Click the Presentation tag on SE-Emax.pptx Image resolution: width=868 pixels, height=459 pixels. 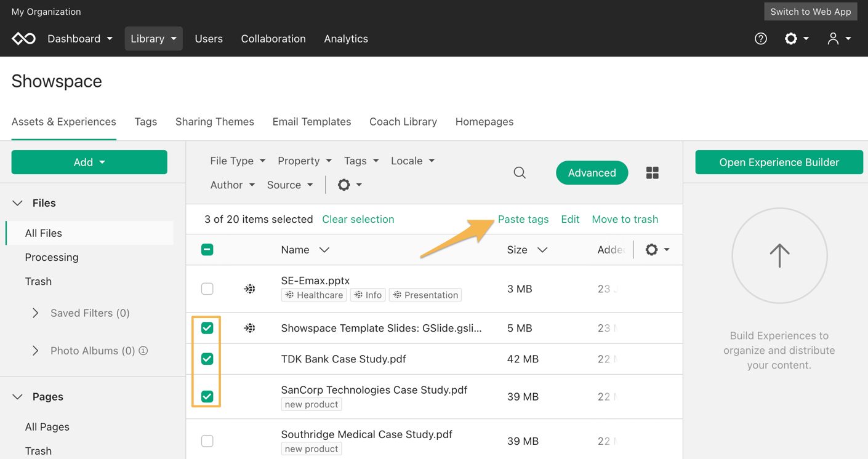425,295
